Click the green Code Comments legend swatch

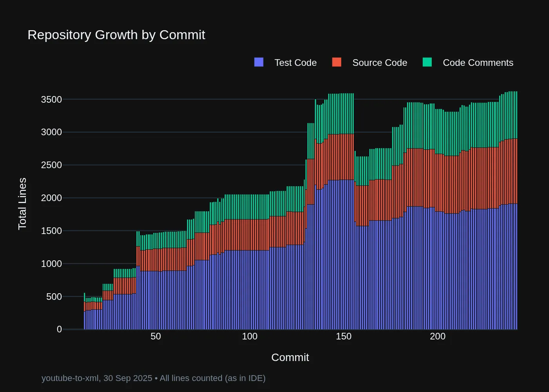[x=427, y=62]
